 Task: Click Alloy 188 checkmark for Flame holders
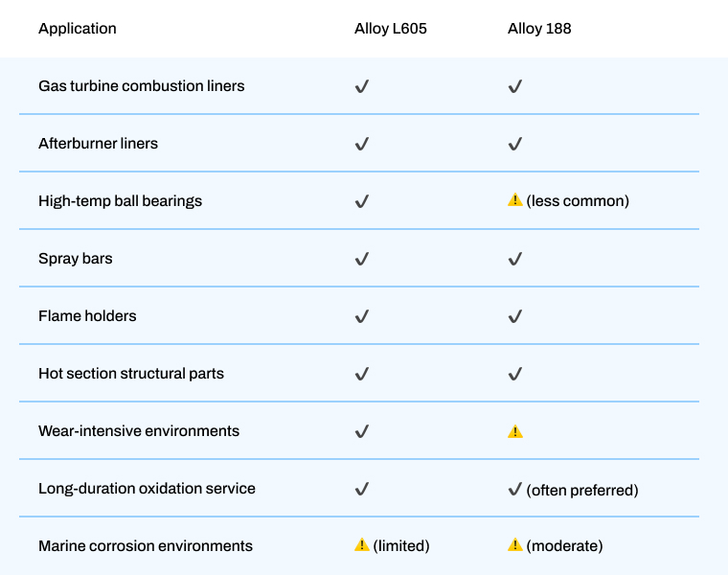(x=514, y=316)
